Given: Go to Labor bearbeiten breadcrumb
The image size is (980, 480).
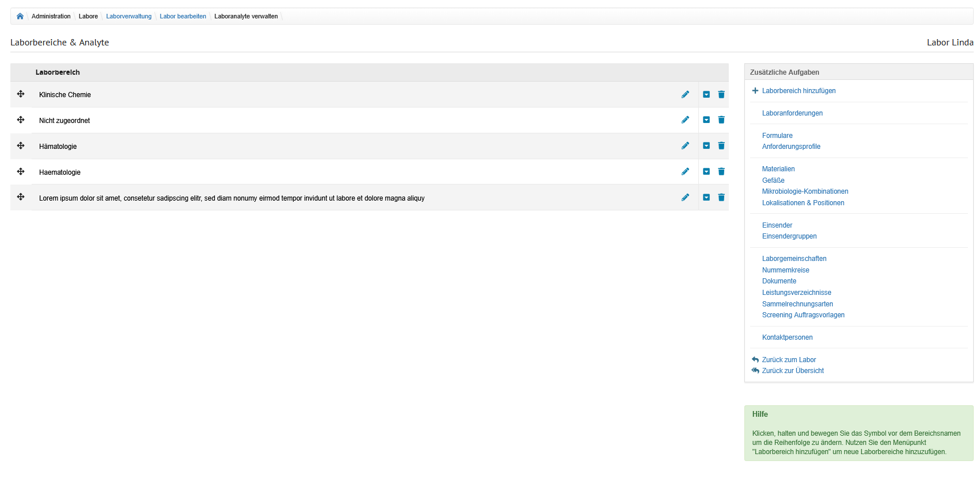Looking at the screenshot, I should pos(183,16).
